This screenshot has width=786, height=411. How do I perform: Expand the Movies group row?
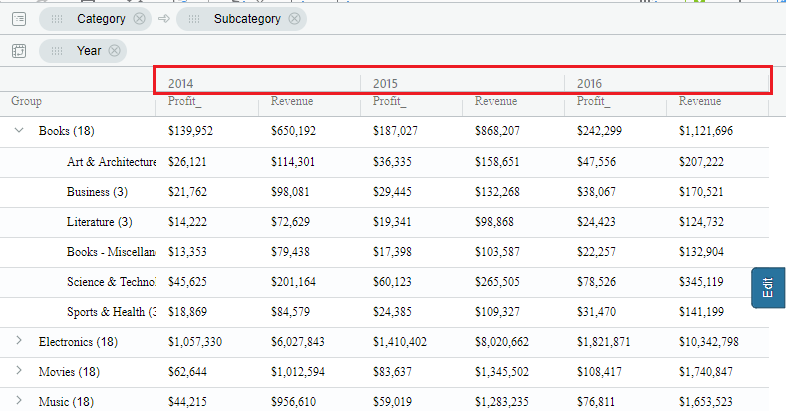click(x=19, y=370)
